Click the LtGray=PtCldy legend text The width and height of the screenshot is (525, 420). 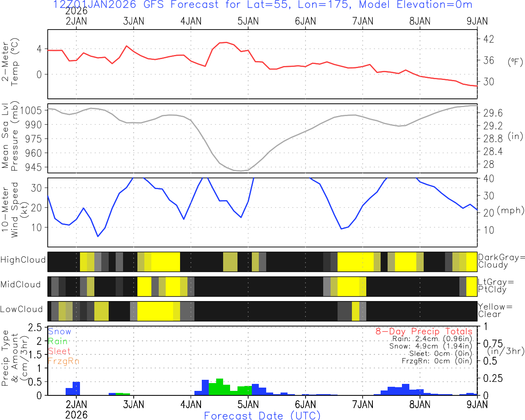pyautogui.click(x=495, y=286)
